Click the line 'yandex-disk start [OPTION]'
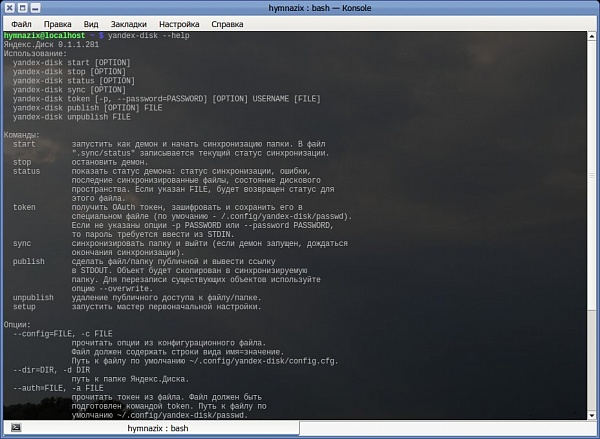The image size is (600, 439). 72,63
